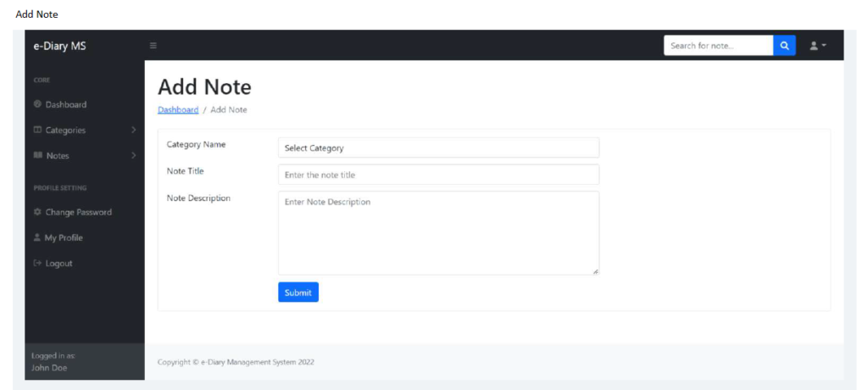Submit the note form
The height and width of the screenshot is (390, 868).
pyautogui.click(x=298, y=292)
